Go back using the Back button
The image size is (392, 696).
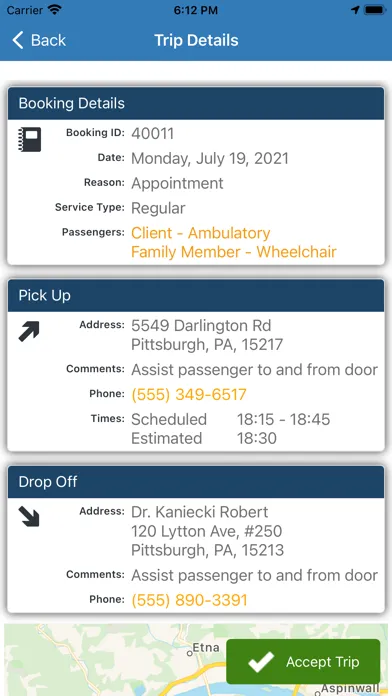point(39,40)
